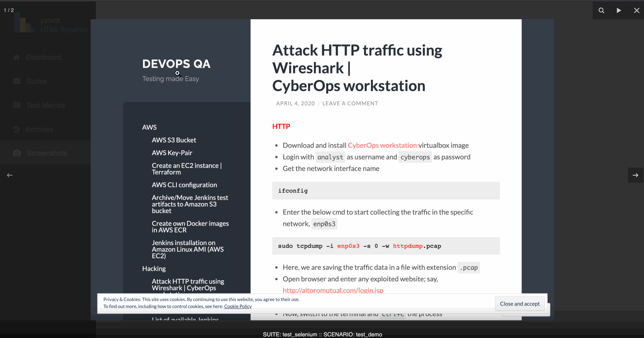Click the red HTTP section heading
Image resolution: width=644 pixels, height=338 pixels.
click(x=281, y=126)
